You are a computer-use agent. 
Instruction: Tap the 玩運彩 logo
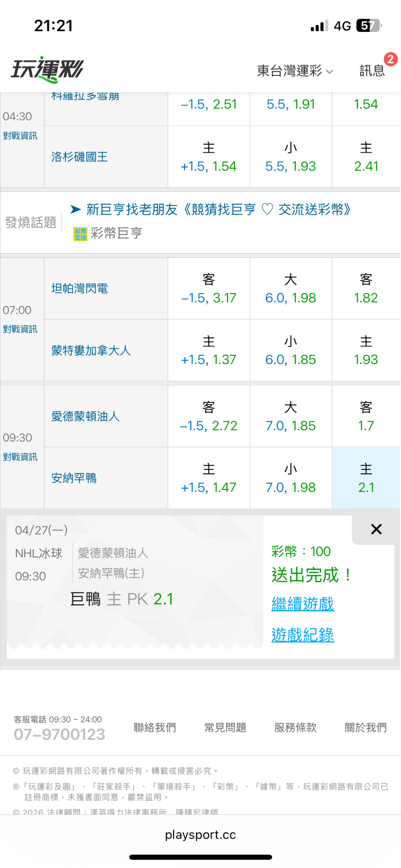[48, 69]
